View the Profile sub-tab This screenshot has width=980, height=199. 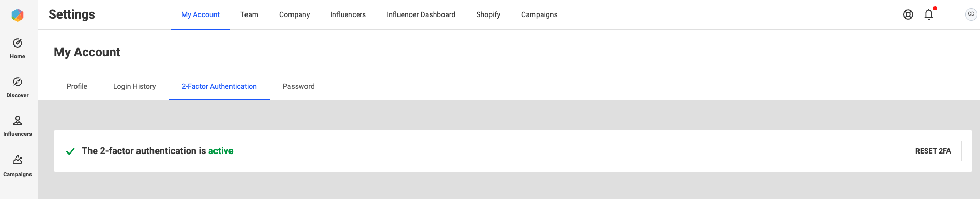coord(77,86)
